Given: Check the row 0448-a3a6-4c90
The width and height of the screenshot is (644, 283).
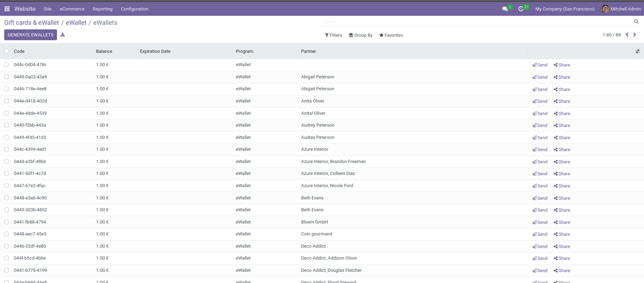Looking at the screenshot, I should click(x=6, y=198).
